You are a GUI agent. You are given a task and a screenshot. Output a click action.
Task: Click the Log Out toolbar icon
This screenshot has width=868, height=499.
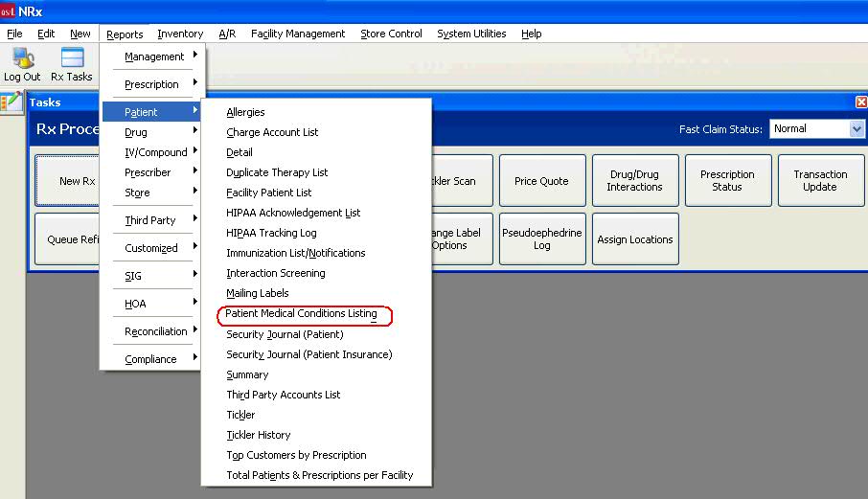[22, 64]
